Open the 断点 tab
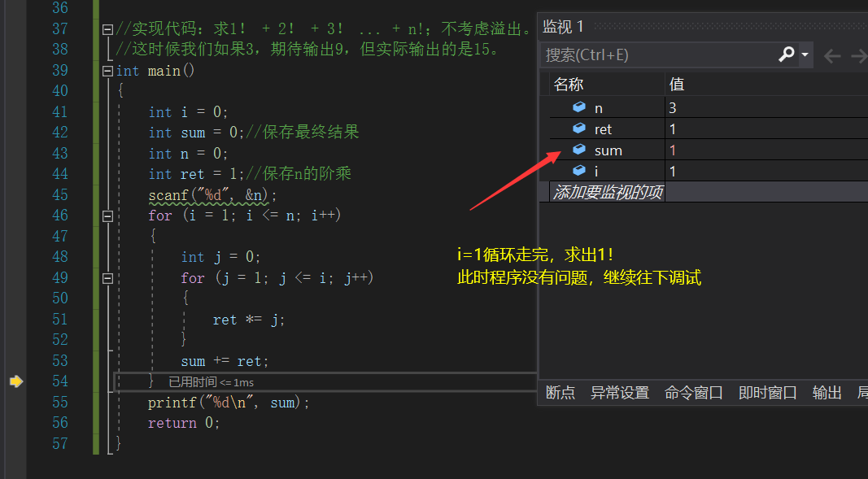 [560, 392]
